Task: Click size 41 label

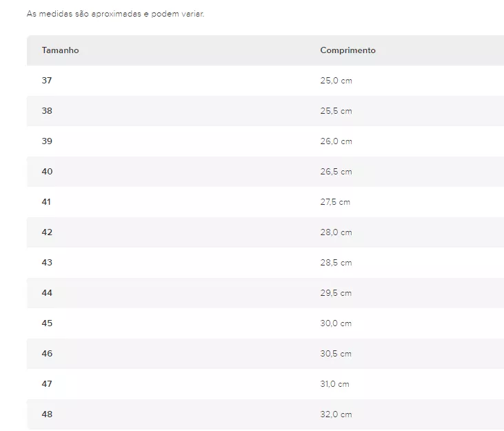Action: (x=46, y=202)
